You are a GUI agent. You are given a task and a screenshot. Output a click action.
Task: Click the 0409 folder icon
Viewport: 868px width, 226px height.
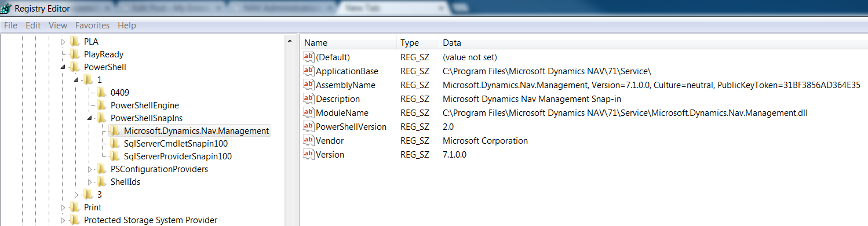pos(101,93)
